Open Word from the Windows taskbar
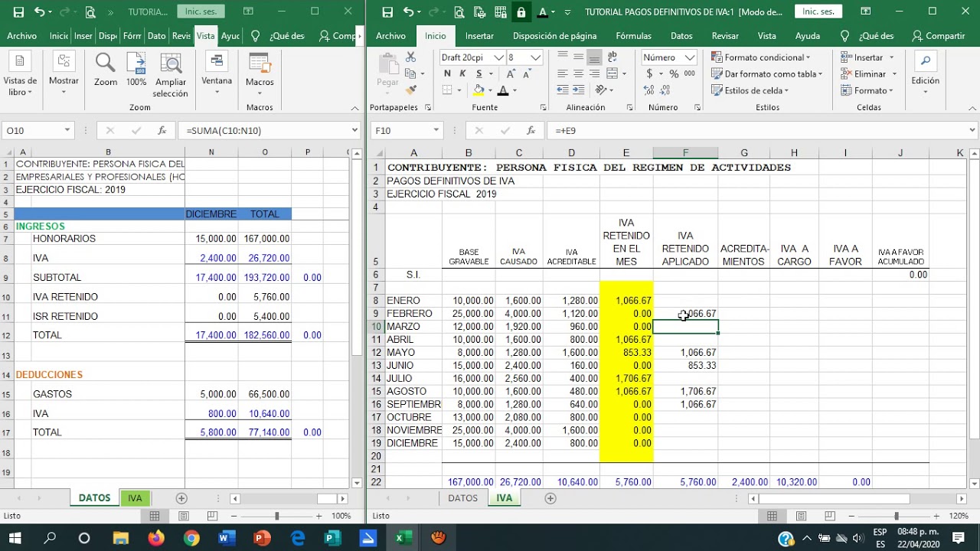Viewport: 980px width, 551px height. [227, 538]
